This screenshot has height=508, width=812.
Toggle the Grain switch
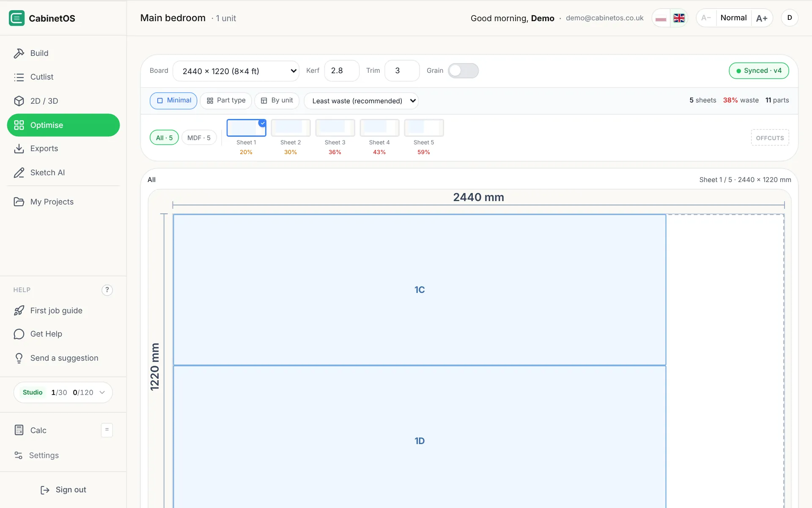pyautogui.click(x=463, y=71)
